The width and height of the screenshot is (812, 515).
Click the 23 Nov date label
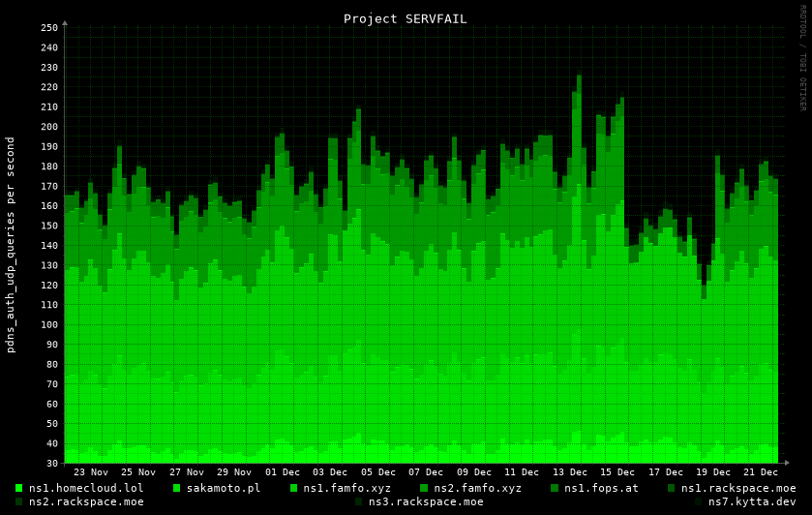click(91, 472)
